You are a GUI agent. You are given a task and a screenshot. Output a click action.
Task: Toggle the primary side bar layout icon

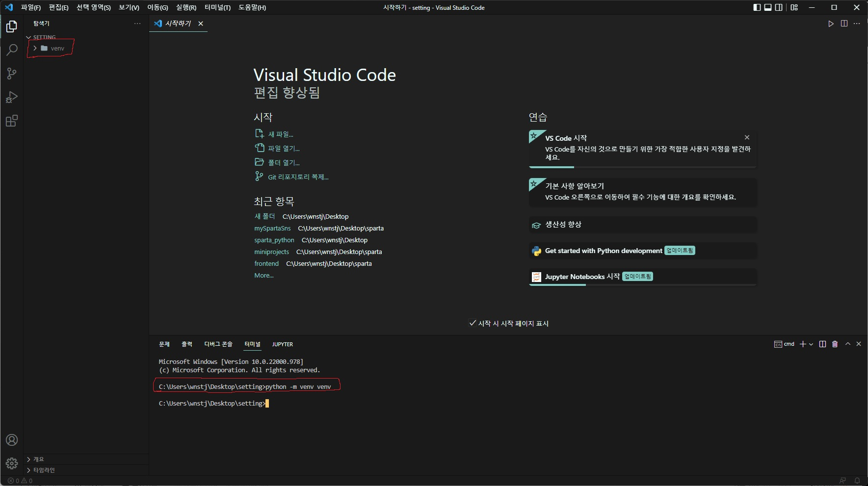tap(757, 7)
